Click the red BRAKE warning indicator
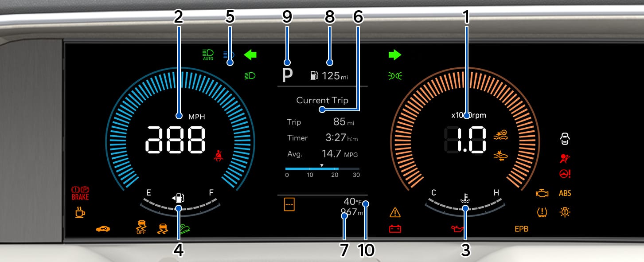This screenshot has height=262, width=644. point(80,193)
